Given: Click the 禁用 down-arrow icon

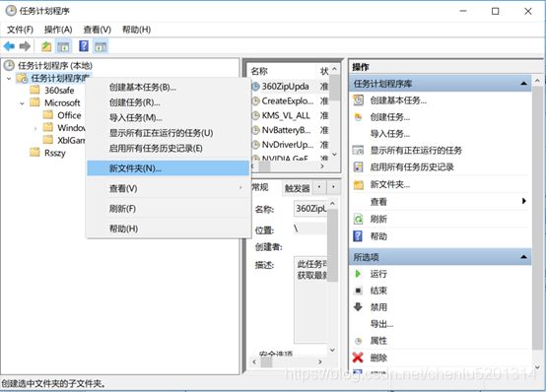Looking at the screenshot, I should click(358, 306).
